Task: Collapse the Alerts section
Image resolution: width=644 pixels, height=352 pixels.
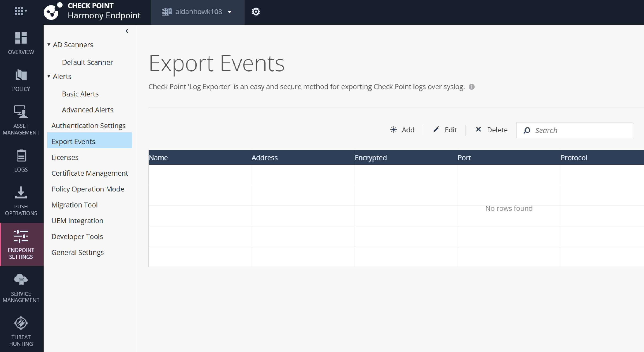Action: coord(49,76)
